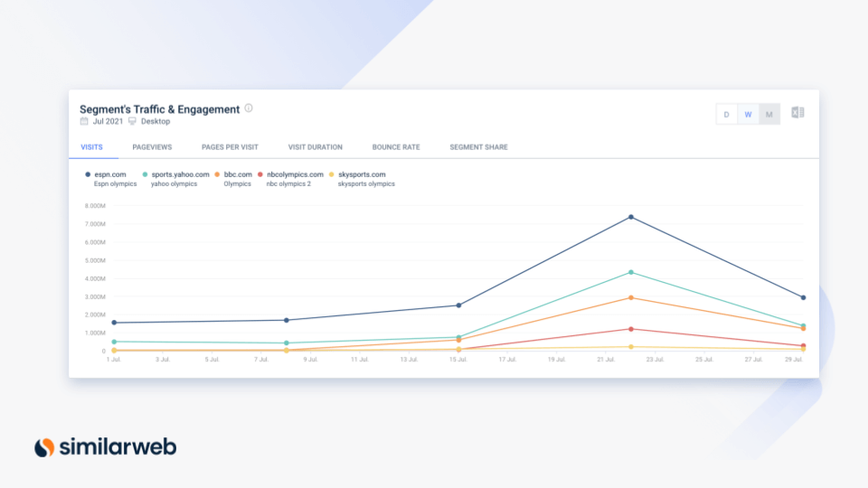Click the espn.com peak data point

[631, 218]
